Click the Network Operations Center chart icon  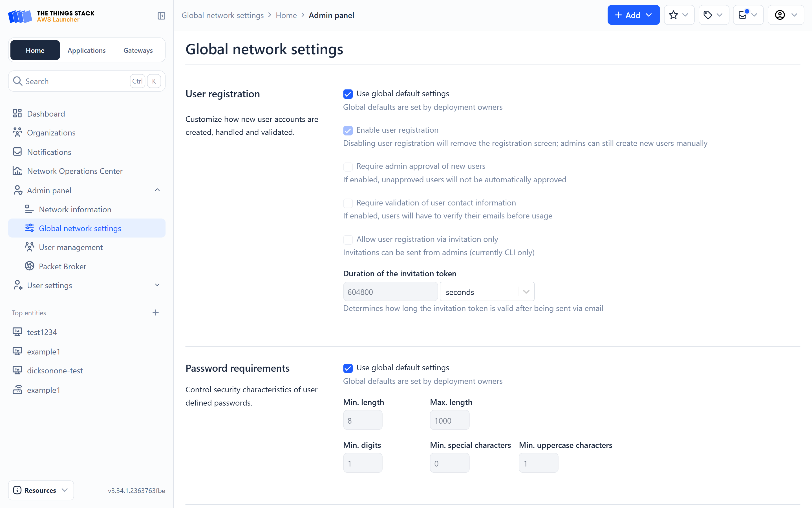click(17, 171)
